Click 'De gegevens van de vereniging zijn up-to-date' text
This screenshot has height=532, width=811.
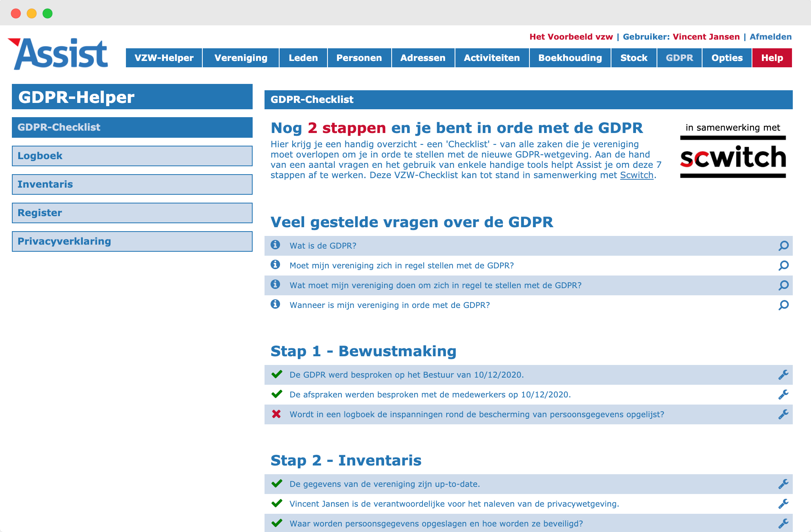click(385, 484)
